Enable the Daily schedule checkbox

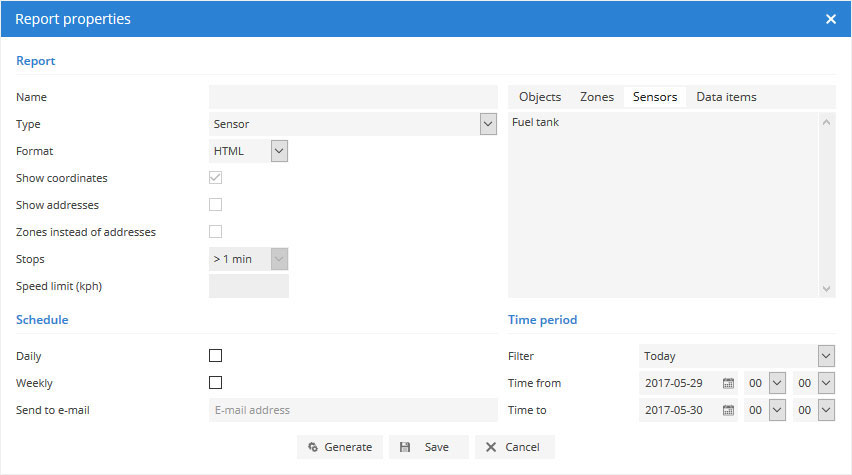coord(215,355)
